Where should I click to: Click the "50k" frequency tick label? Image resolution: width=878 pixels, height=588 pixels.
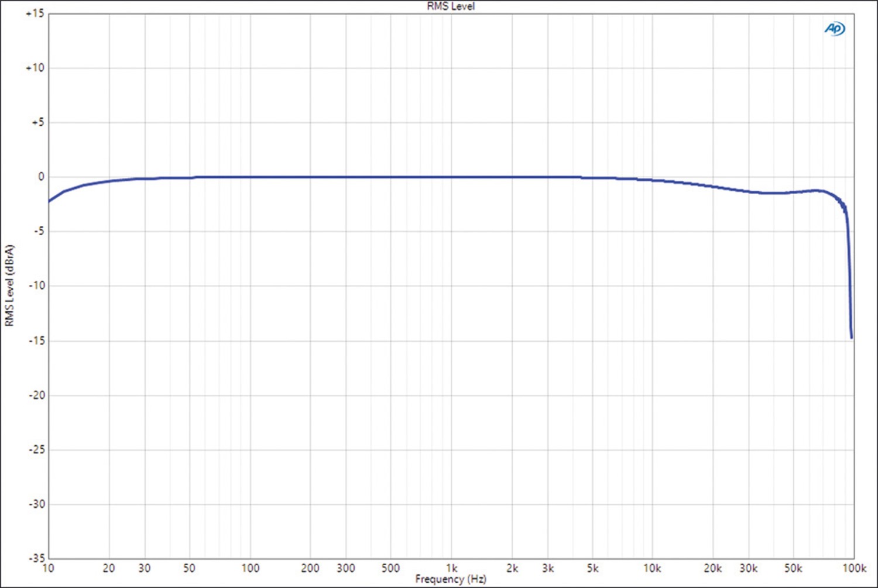[x=793, y=568]
